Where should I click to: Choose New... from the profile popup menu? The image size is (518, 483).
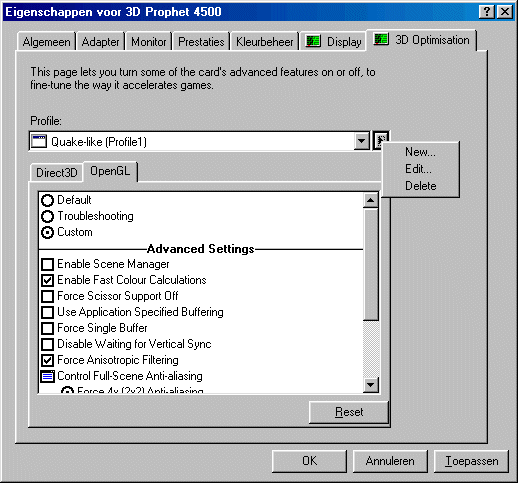(420, 152)
